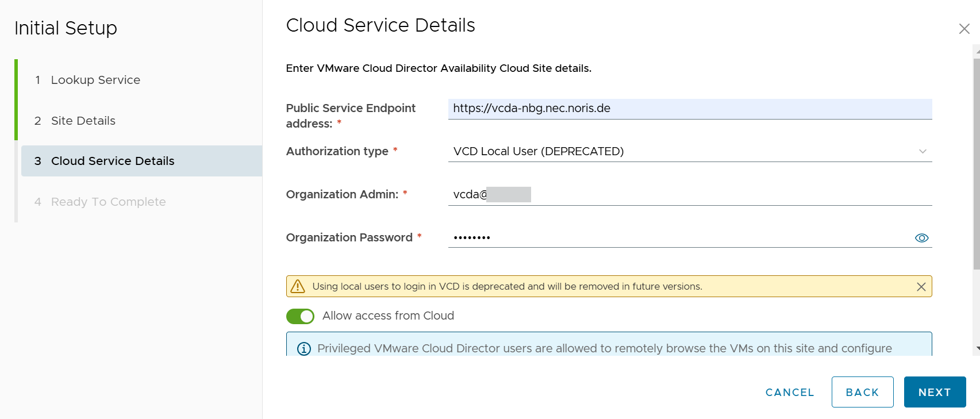Click the yellow warning triangle icon
This screenshot has width=980, height=419.
pyautogui.click(x=298, y=286)
